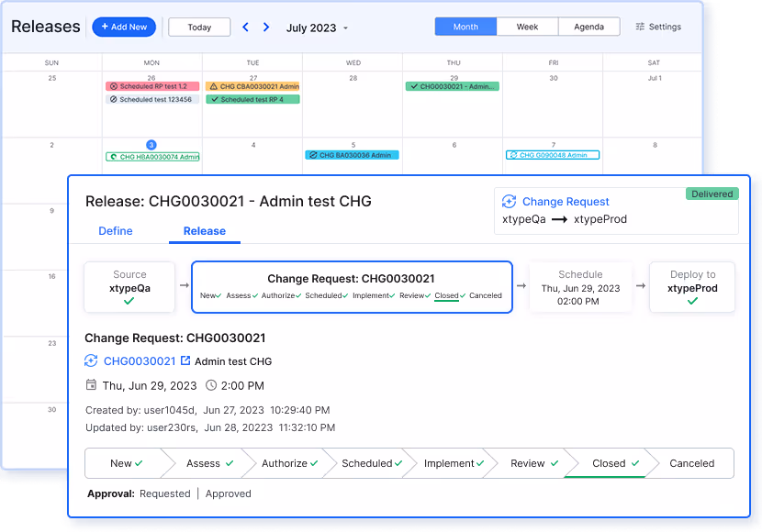
Task: Click change request icon beside CHG0030021 link
Action: point(91,360)
